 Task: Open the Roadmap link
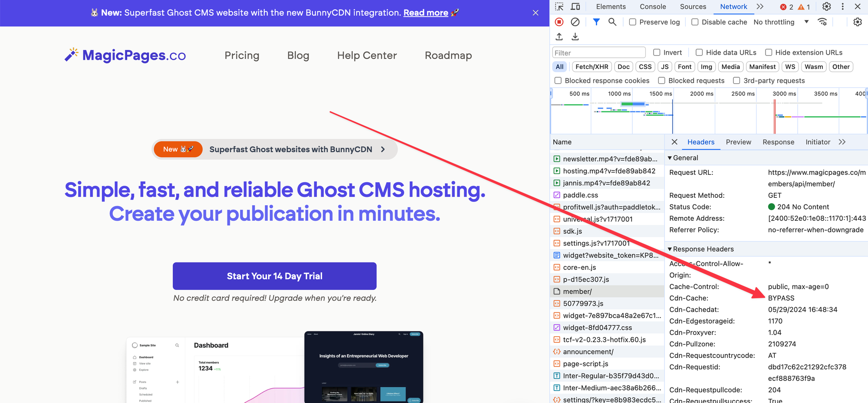click(448, 56)
